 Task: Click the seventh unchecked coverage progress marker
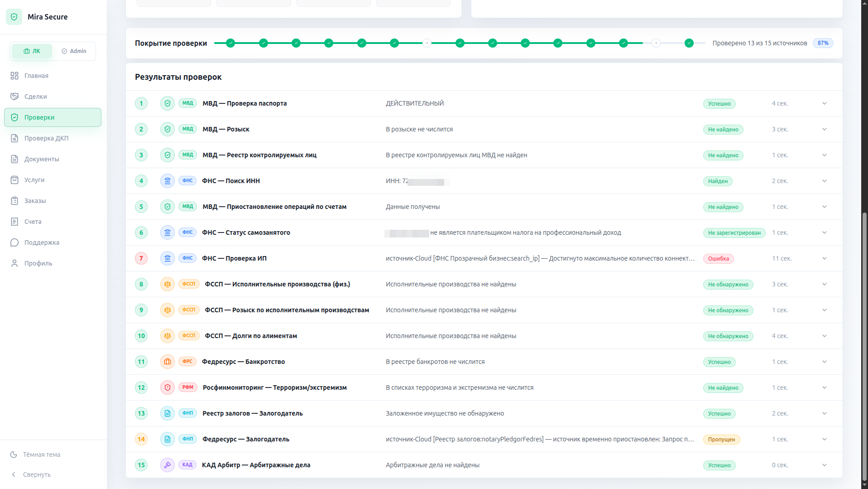pos(427,43)
